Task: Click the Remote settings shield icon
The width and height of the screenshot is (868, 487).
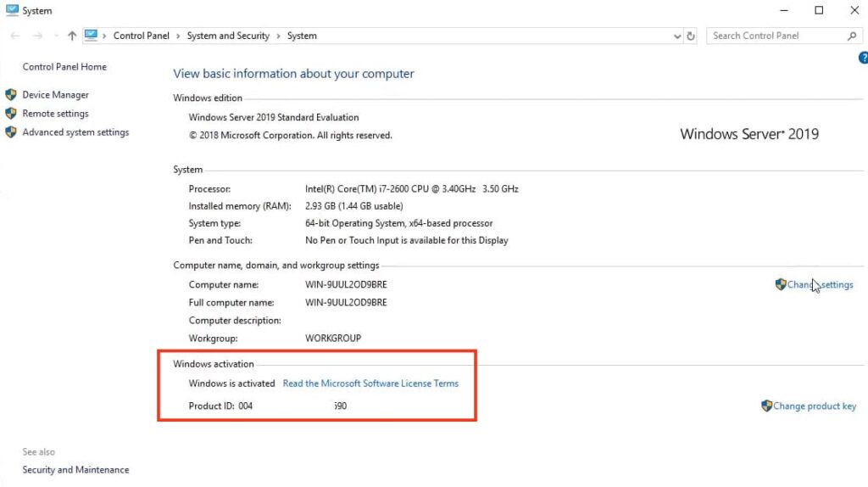Action: 11,114
